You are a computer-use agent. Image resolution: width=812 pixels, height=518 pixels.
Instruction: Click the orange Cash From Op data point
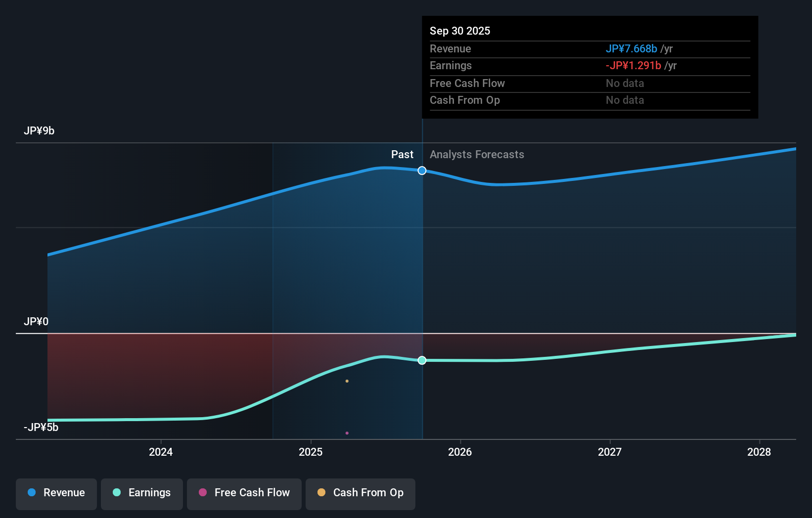pos(347,381)
